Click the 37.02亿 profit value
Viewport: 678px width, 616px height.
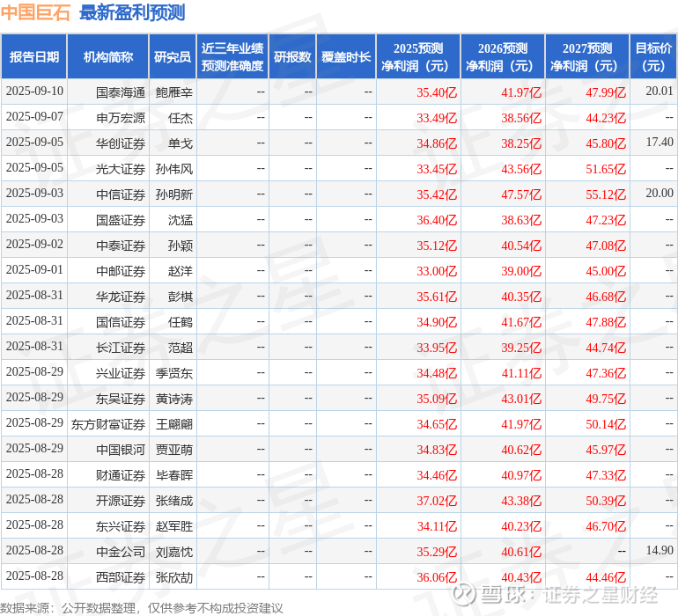click(x=436, y=501)
